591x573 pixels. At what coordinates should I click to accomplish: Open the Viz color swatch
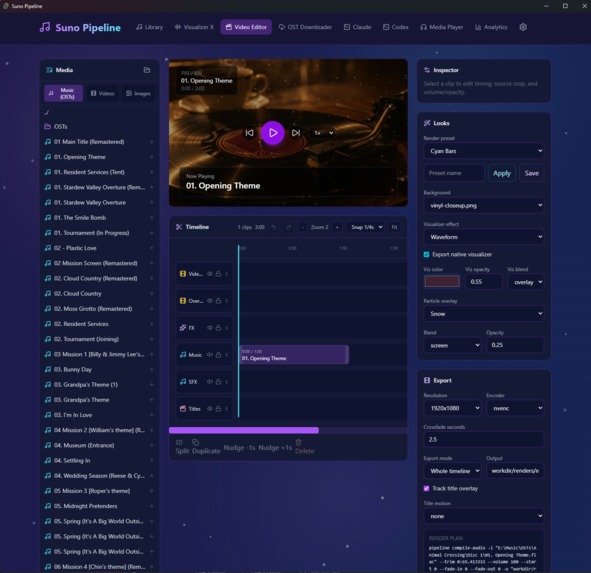442,281
